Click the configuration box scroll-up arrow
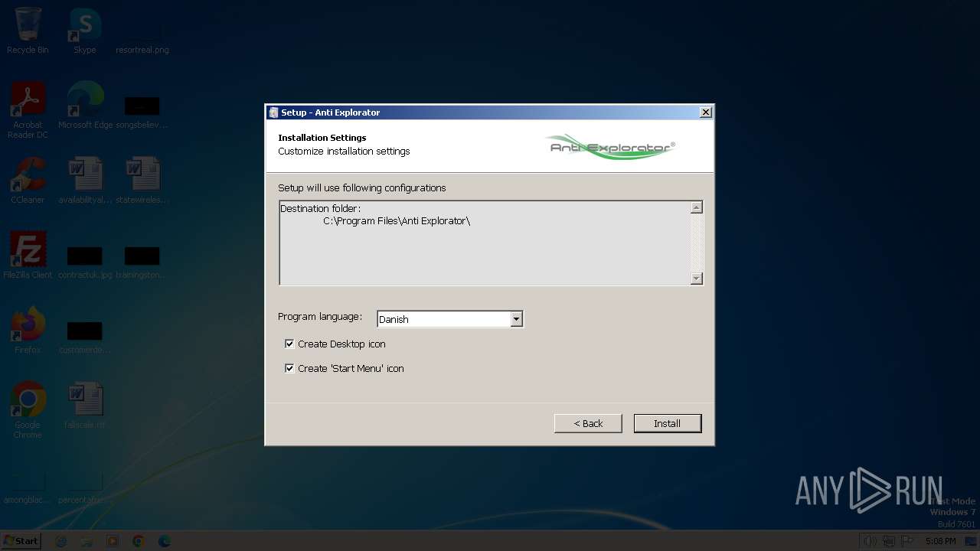The height and width of the screenshot is (551, 980). point(697,207)
